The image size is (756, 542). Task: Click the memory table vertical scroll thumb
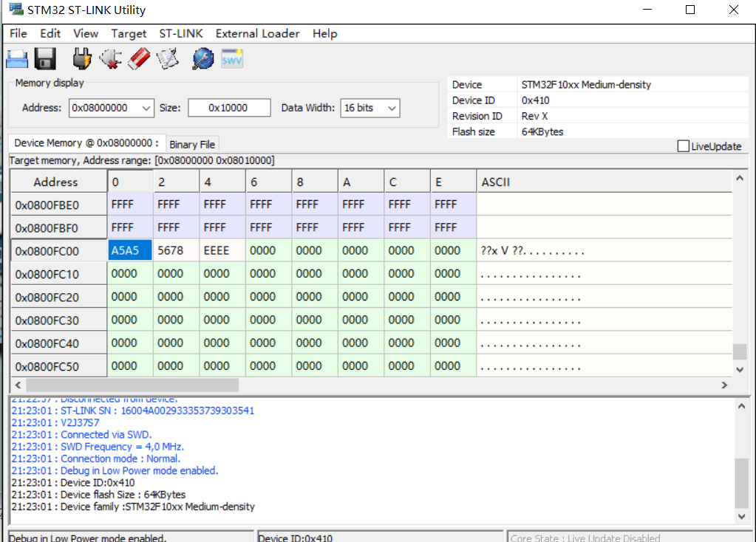(740, 351)
